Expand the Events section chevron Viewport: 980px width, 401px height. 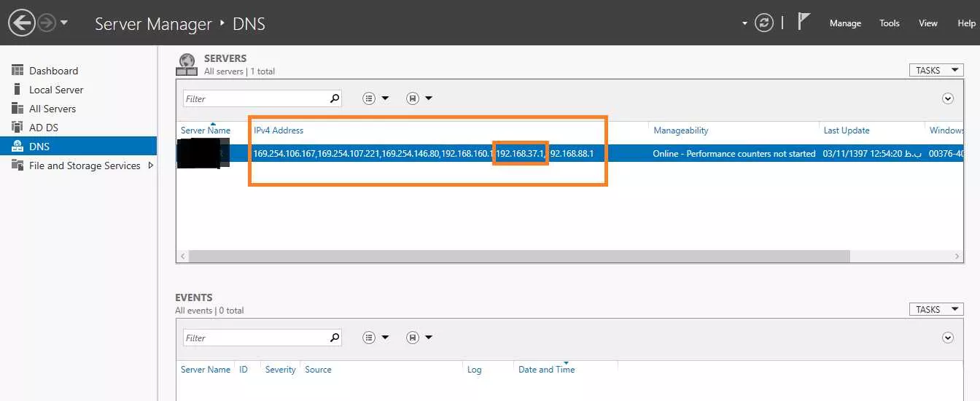[x=948, y=337]
